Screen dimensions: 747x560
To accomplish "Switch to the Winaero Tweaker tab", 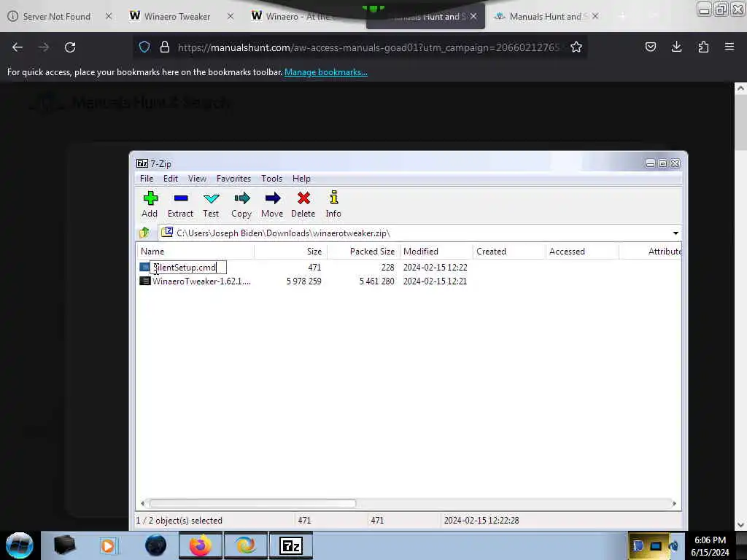I will click(x=177, y=16).
